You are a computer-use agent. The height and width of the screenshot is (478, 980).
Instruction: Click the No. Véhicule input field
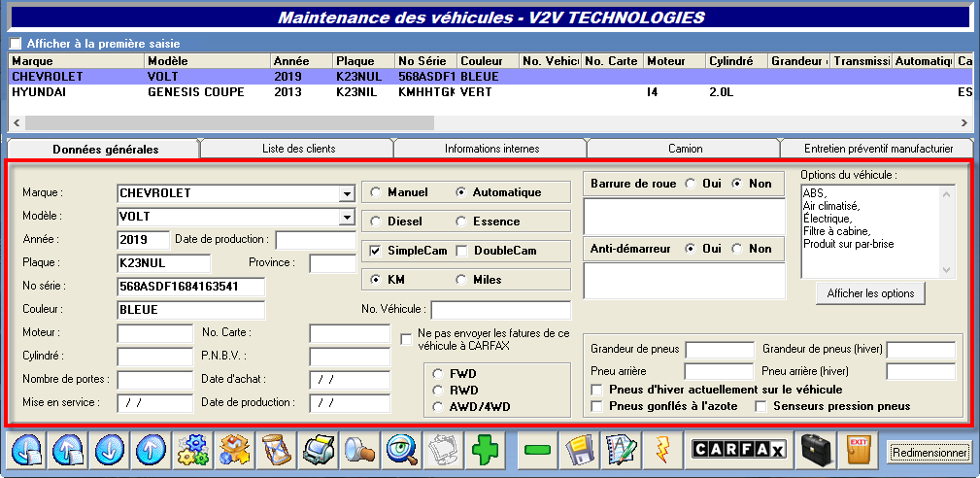(500, 310)
